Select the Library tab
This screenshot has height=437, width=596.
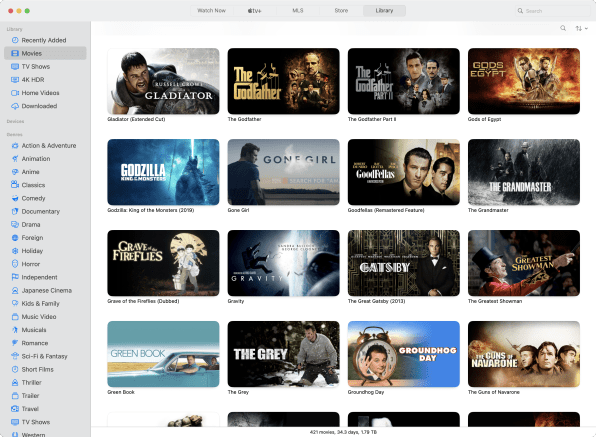pyautogui.click(x=384, y=11)
